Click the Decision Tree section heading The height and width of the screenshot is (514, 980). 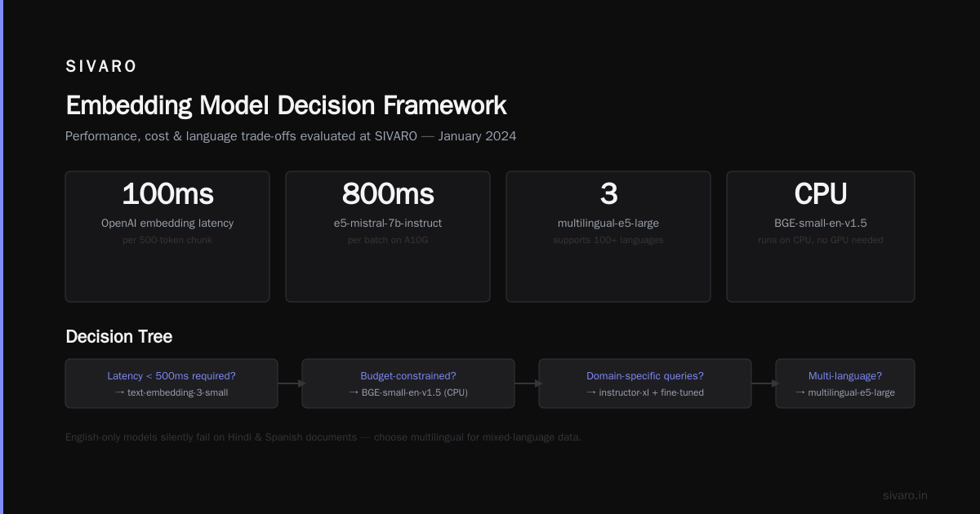pos(119,336)
